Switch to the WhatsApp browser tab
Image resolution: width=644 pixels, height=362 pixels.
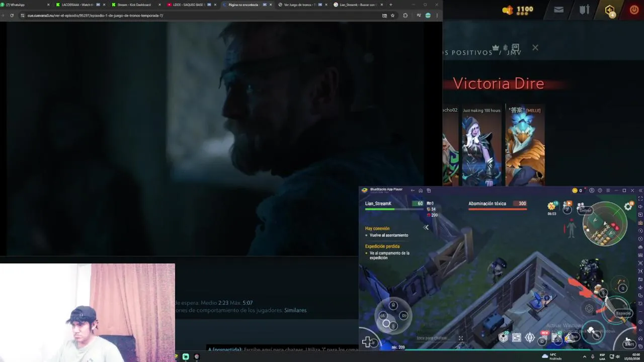(x=25, y=5)
